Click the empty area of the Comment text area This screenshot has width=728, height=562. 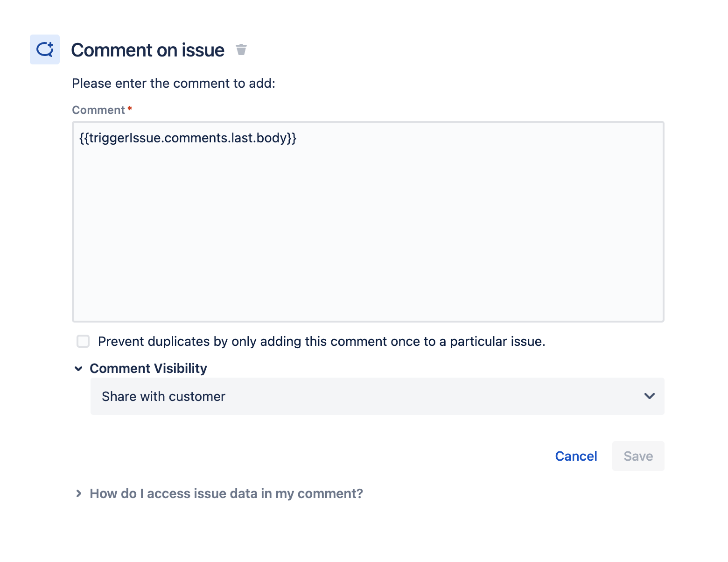pyautogui.click(x=368, y=233)
